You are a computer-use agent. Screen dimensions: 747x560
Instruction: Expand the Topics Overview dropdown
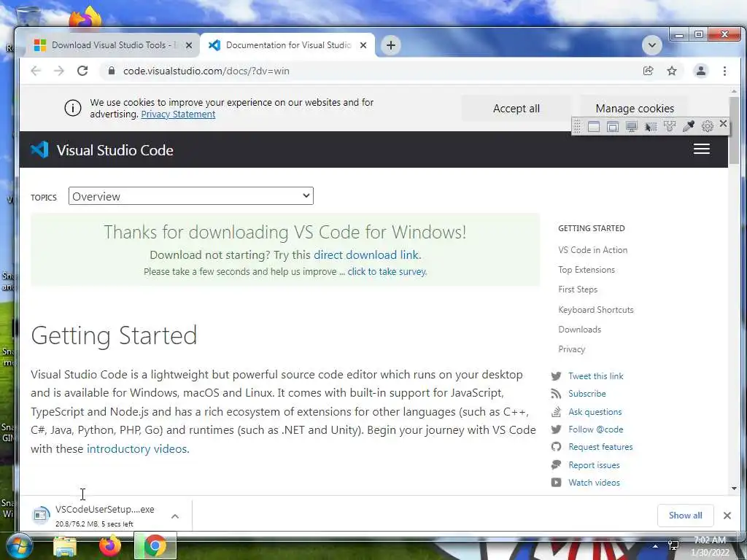191,196
